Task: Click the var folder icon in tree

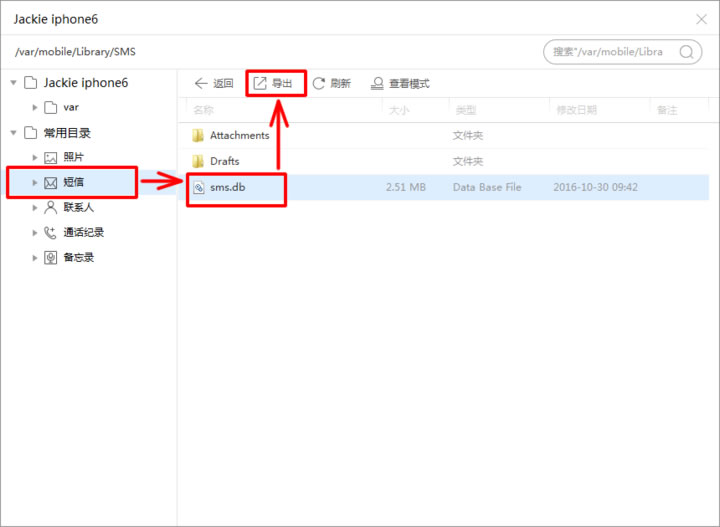Action: pos(51,107)
